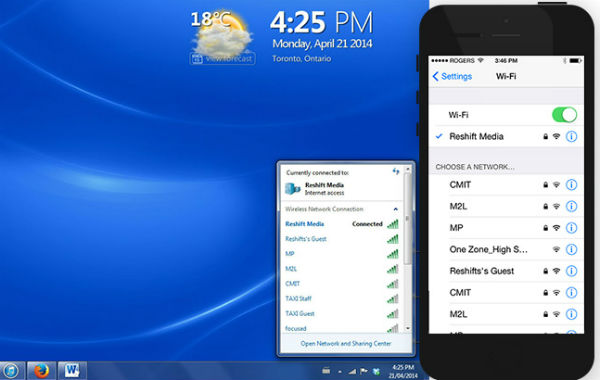Click the network popup scrollbar down arrow
This screenshot has height=380, width=600.
(x=408, y=328)
